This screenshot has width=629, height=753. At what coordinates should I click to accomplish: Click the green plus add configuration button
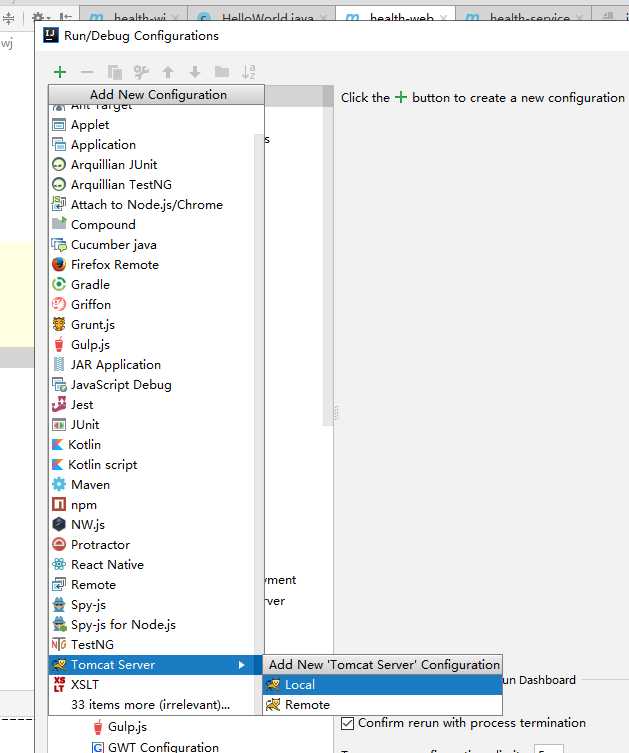click(x=60, y=72)
